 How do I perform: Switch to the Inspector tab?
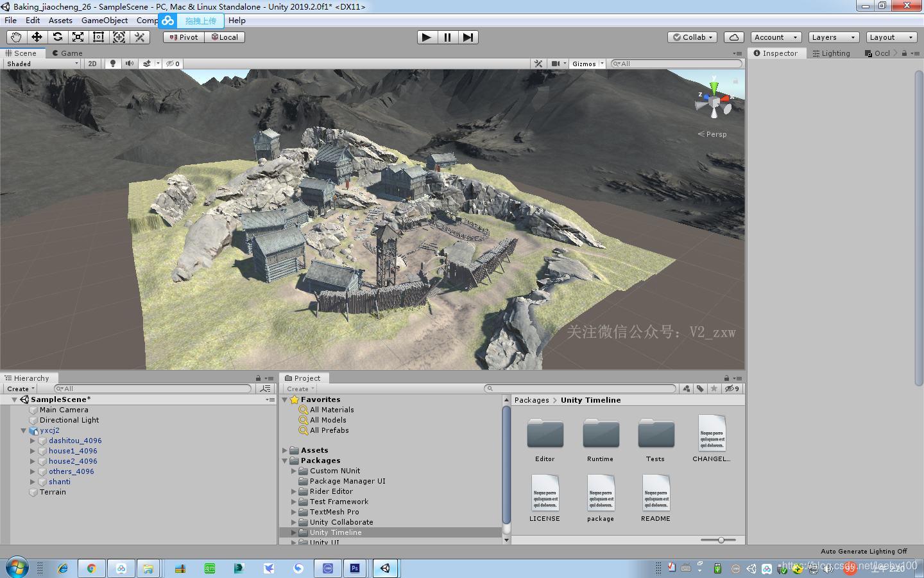click(776, 53)
